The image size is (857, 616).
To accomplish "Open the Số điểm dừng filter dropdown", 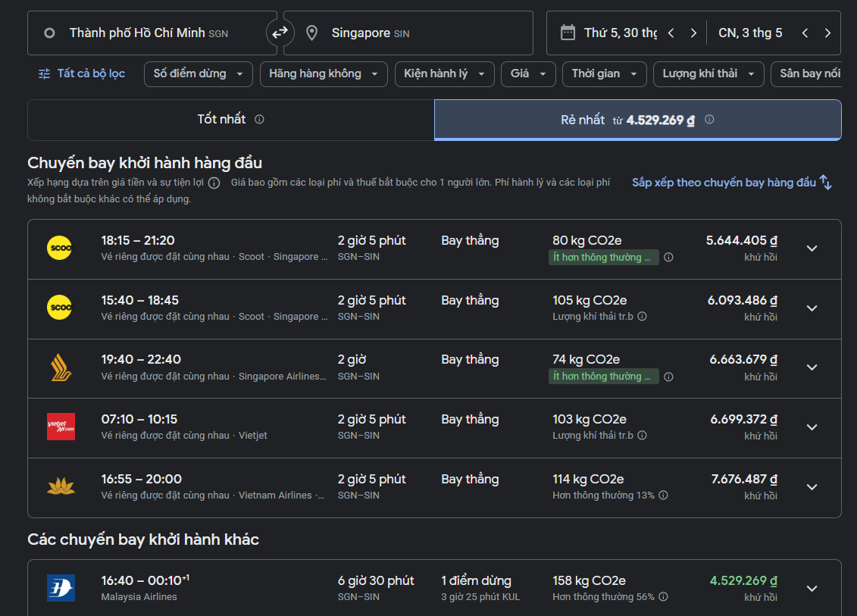I will click(x=198, y=74).
